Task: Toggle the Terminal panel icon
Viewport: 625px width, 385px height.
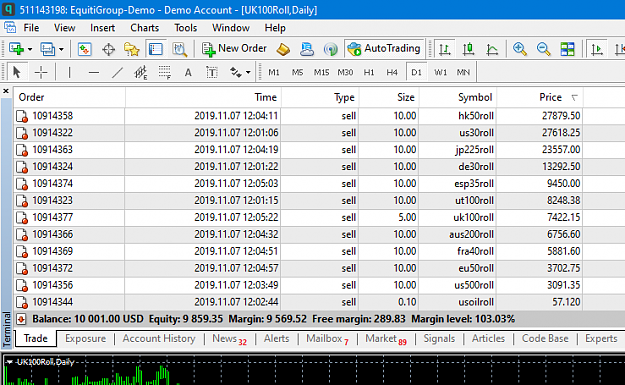Action: click(x=155, y=49)
